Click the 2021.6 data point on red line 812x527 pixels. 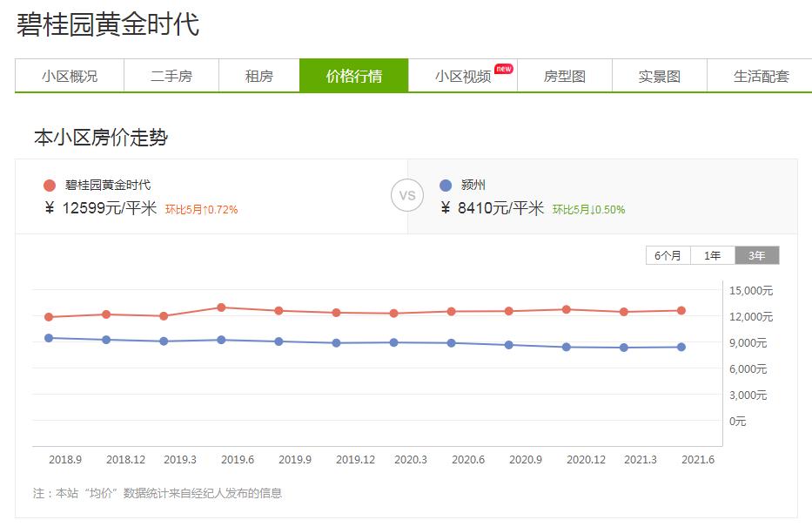pyautogui.click(x=680, y=309)
